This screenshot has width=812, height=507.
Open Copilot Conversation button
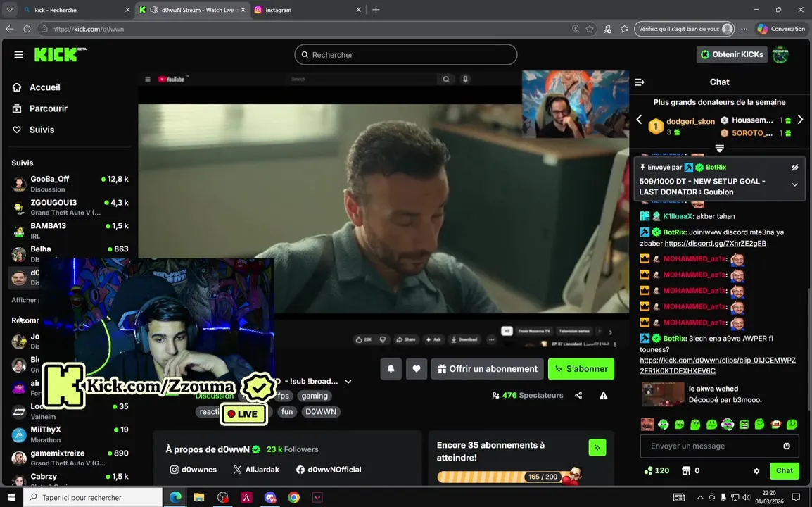[x=781, y=29]
